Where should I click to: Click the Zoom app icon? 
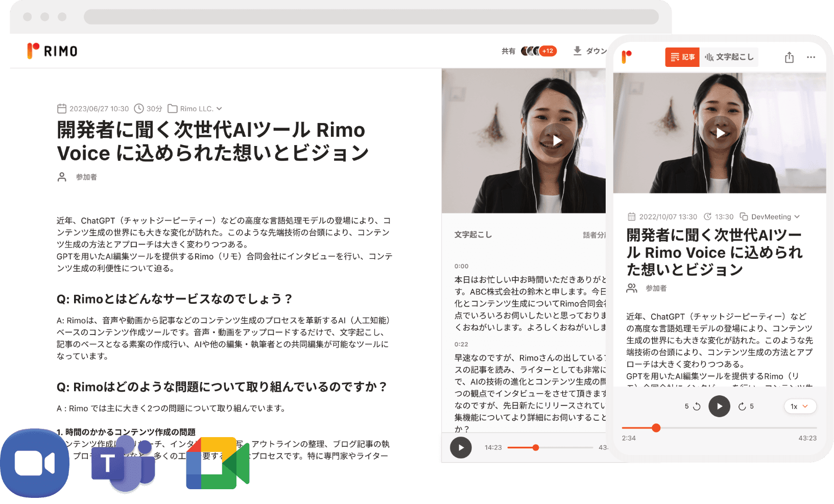tap(35, 463)
